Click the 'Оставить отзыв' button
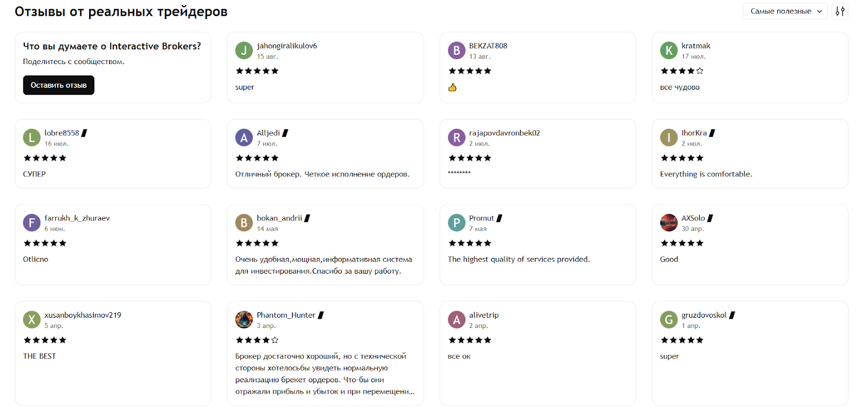This screenshot has height=417, width=868. click(x=58, y=85)
